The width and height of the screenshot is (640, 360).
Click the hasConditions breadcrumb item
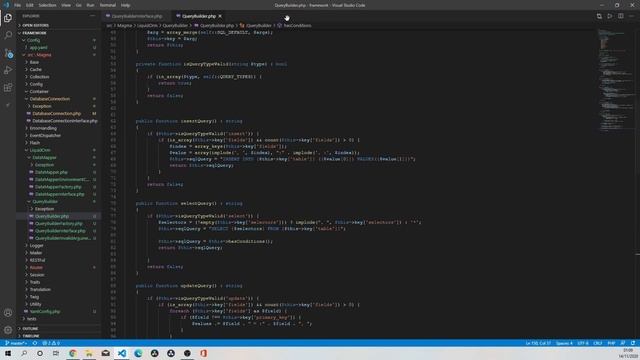coord(297,25)
